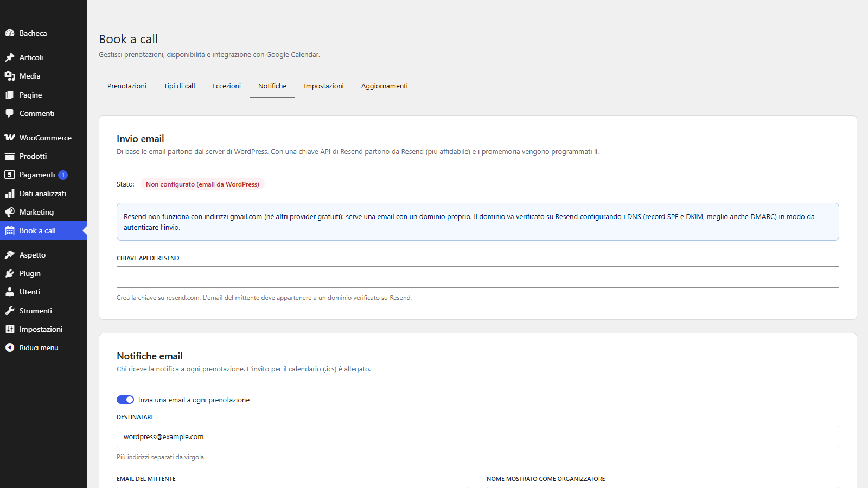868x488 pixels.
Task: Click the Destinatari email field
Action: point(478,436)
